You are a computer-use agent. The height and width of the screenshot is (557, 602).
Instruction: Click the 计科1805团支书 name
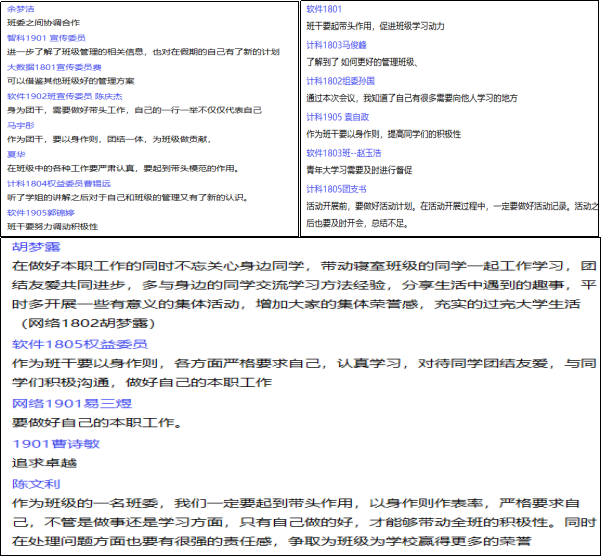click(x=336, y=188)
